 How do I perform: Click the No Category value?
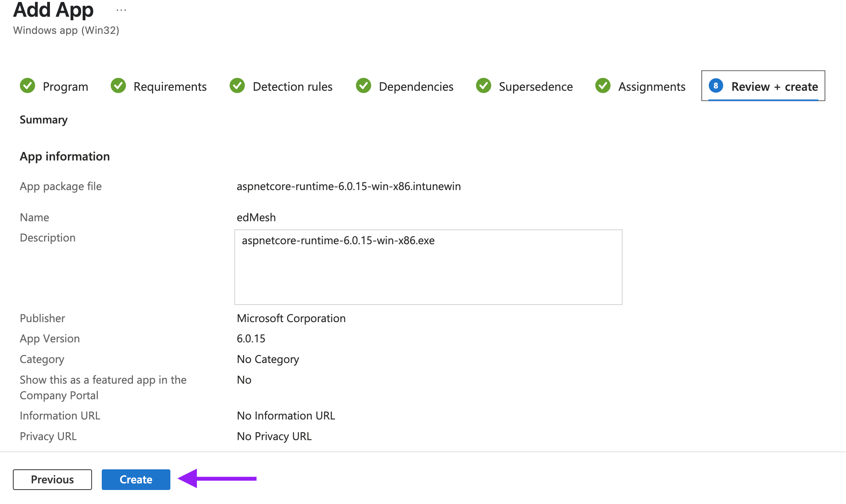pyautogui.click(x=268, y=359)
